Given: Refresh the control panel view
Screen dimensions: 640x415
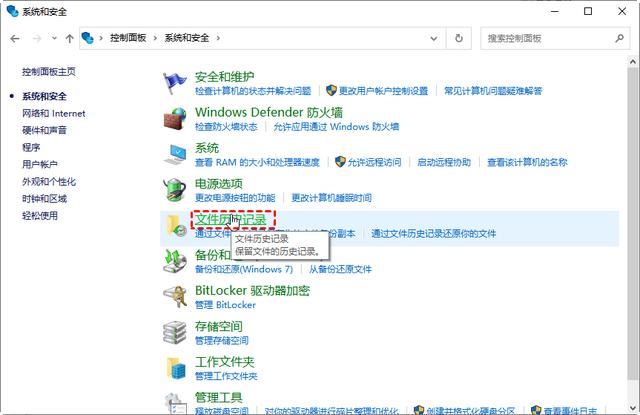Looking at the screenshot, I should coord(459,38).
